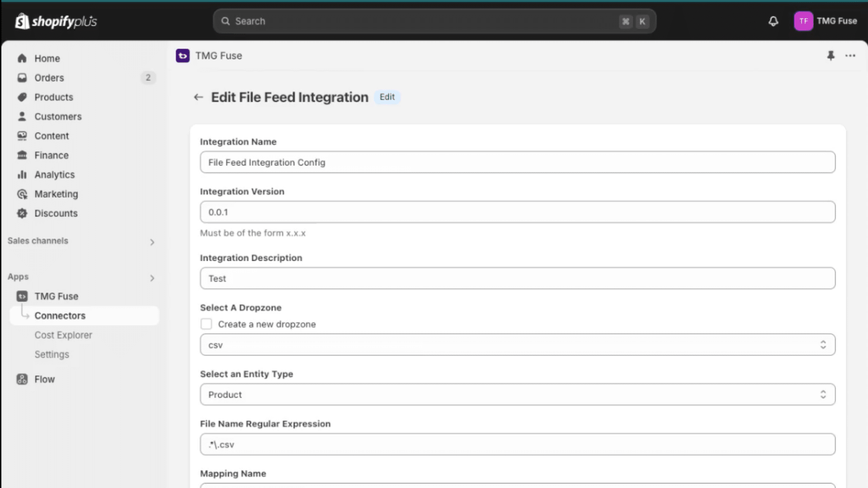Click the Integration Name input field
Viewport: 868px width, 488px height.
518,162
